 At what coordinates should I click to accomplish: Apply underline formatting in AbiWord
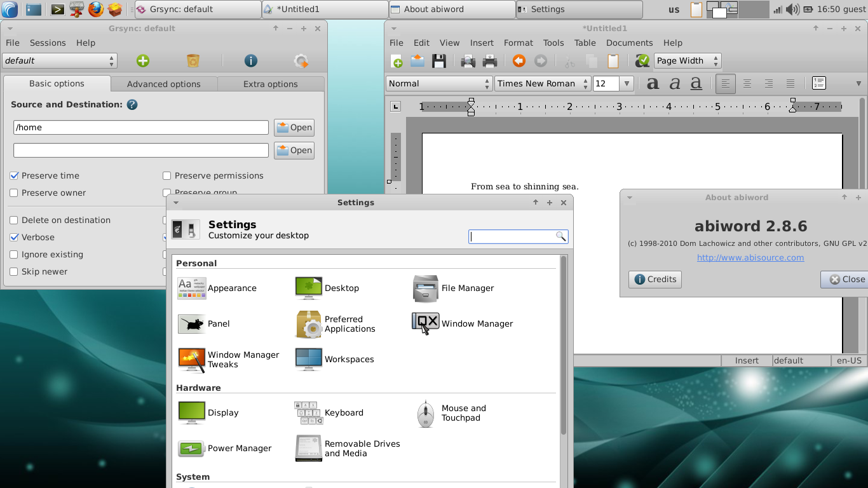coord(696,83)
